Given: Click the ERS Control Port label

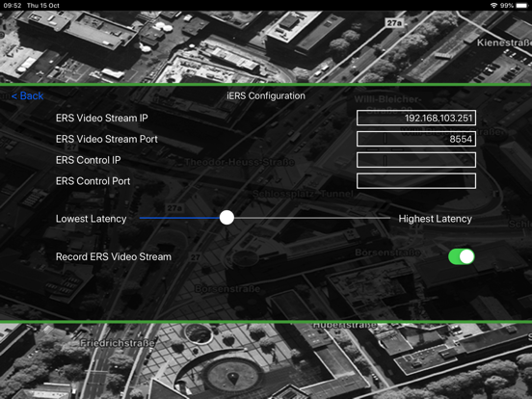Looking at the screenshot, I should point(93,181).
